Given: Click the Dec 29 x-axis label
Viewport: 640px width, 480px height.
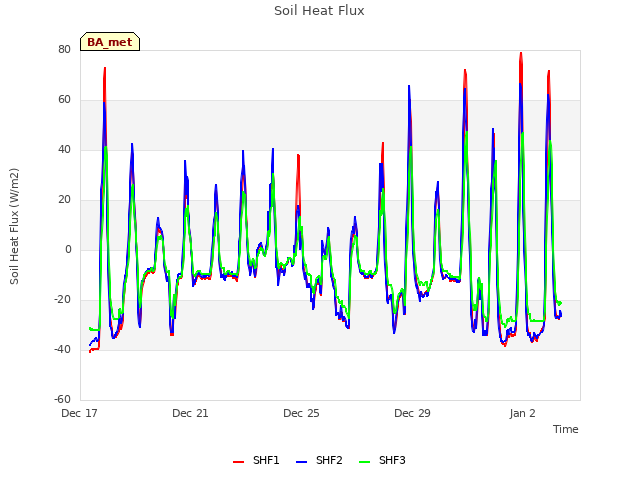Looking at the screenshot, I should click(412, 413).
